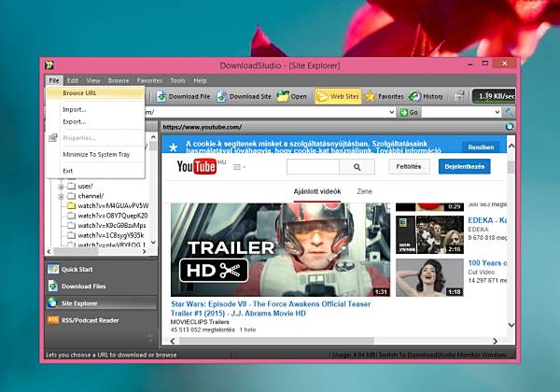The image size is (560, 392).
Task: Open the Browse menu
Action: [x=119, y=80]
